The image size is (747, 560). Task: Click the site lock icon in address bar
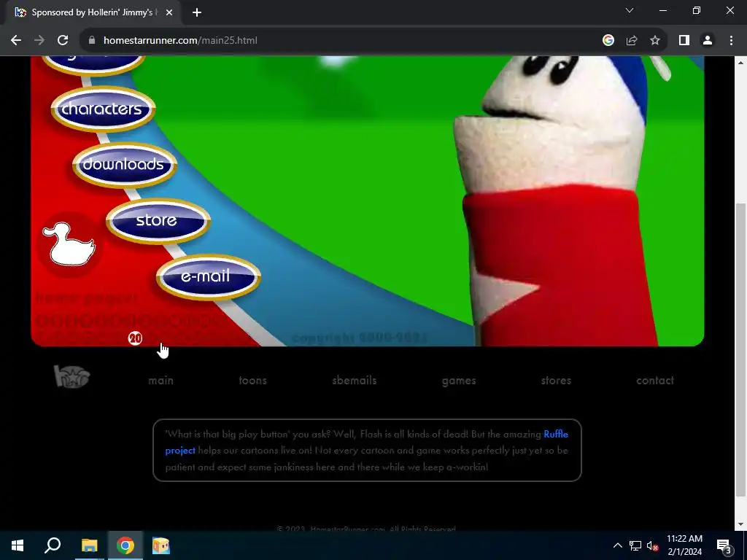tap(92, 41)
